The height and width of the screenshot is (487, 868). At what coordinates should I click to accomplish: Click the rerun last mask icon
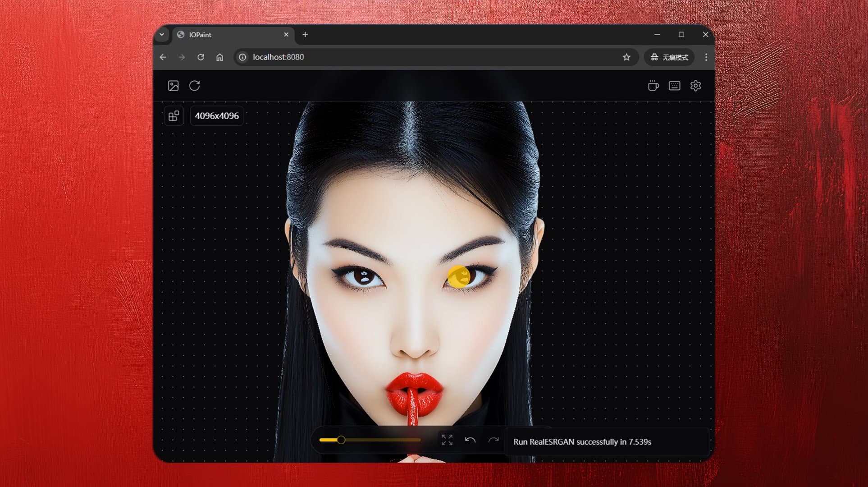point(195,86)
